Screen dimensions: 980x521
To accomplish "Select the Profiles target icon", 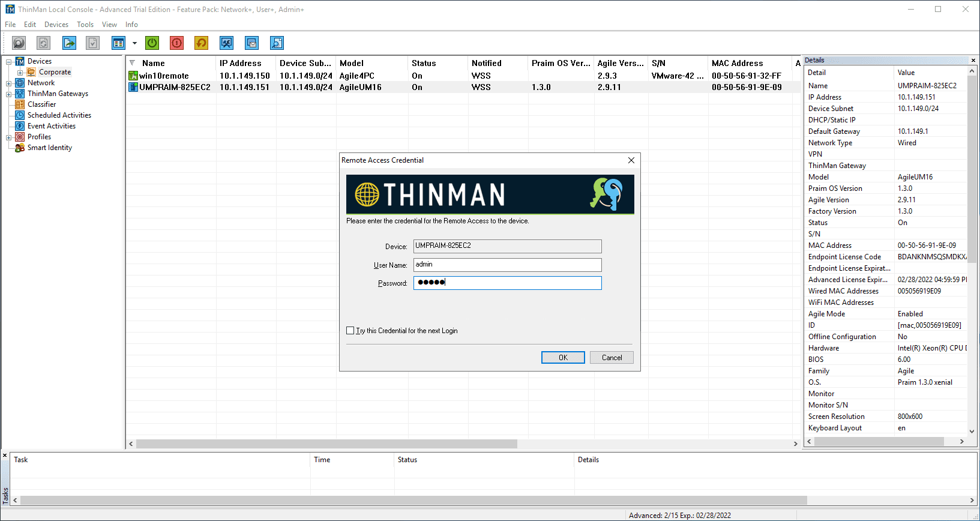I will click(x=20, y=137).
